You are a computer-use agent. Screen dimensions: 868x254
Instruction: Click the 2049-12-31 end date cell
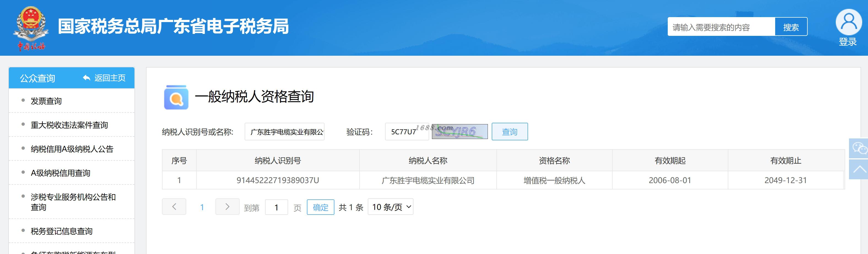coord(785,180)
